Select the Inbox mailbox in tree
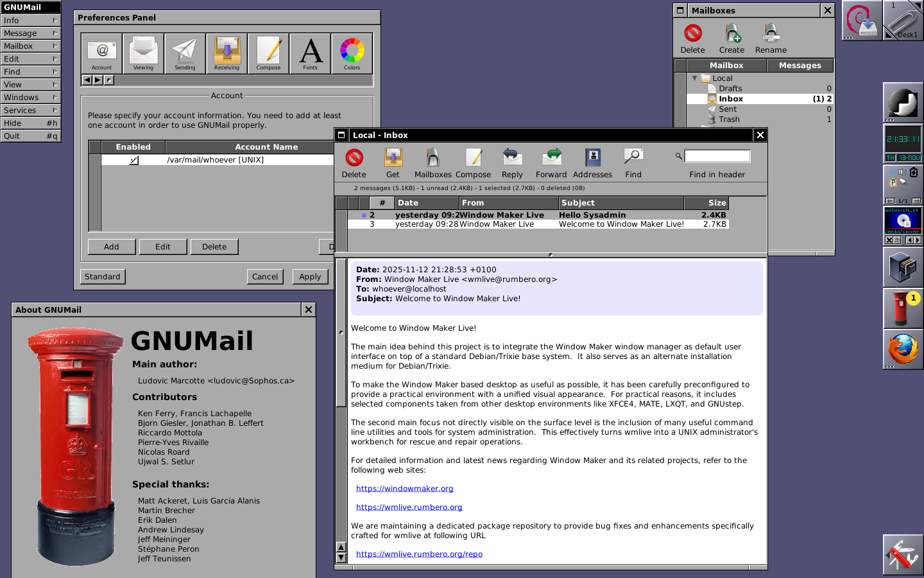 pyautogui.click(x=760, y=99)
